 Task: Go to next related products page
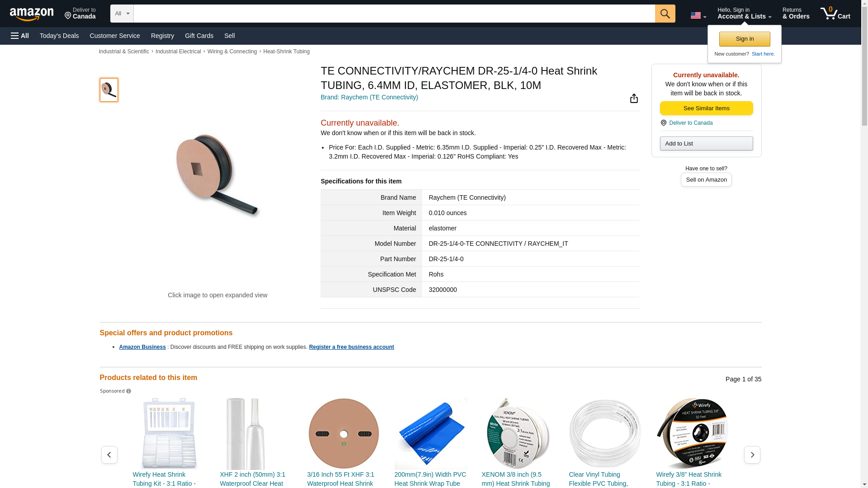coord(752,455)
